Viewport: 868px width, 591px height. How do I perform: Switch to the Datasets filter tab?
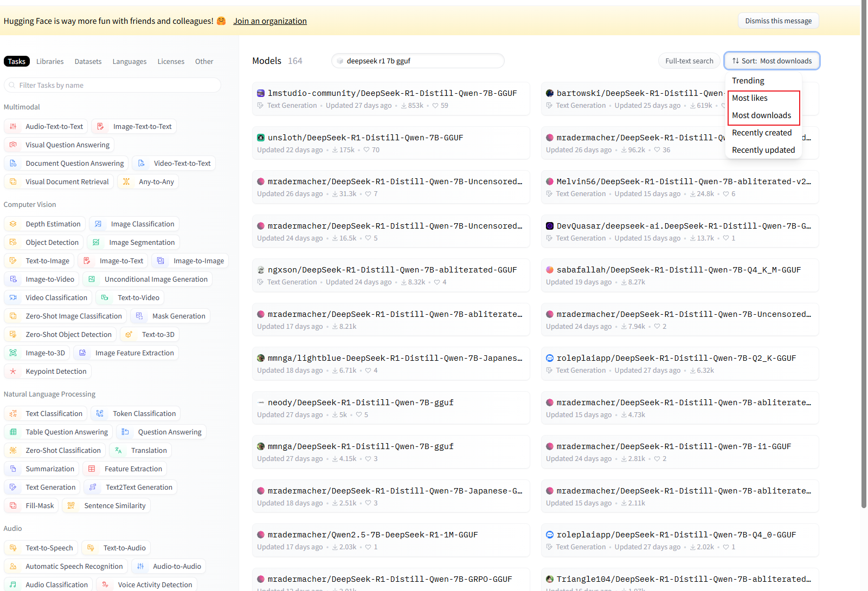(88, 61)
